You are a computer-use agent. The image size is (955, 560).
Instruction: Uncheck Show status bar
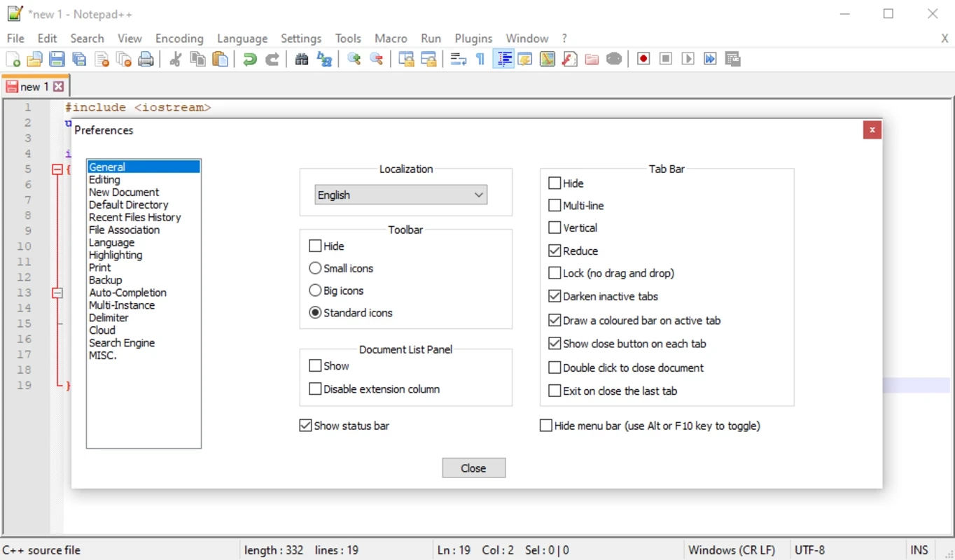coord(305,426)
